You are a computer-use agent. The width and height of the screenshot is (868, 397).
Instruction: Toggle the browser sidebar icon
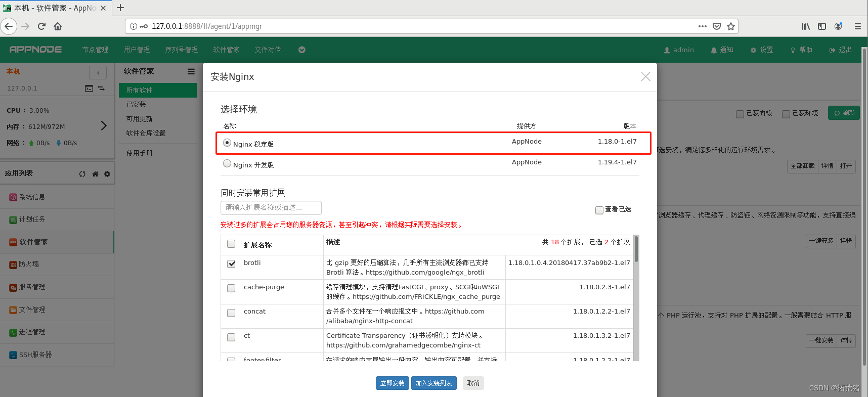(x=822, y=26)
